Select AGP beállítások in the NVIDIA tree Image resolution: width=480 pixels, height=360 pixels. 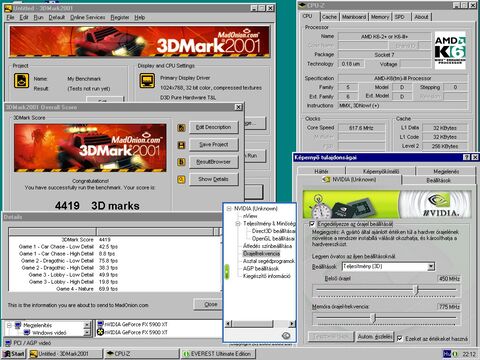260,268
